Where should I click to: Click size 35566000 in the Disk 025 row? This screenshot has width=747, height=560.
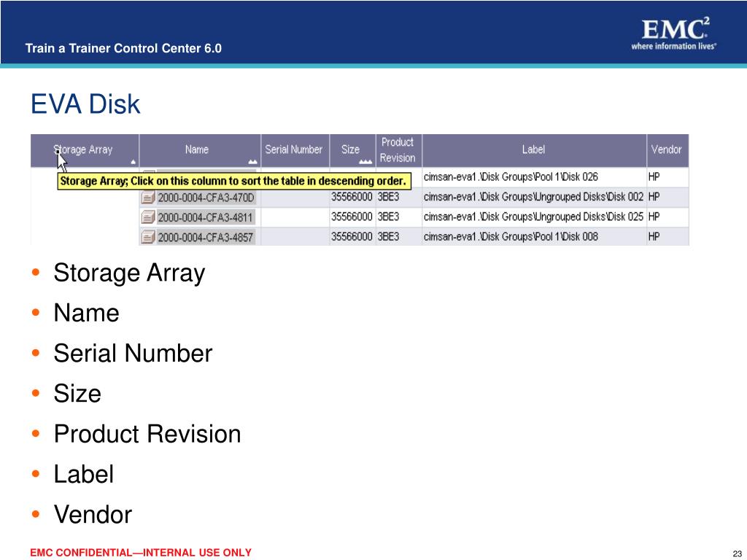click(352, 217)
